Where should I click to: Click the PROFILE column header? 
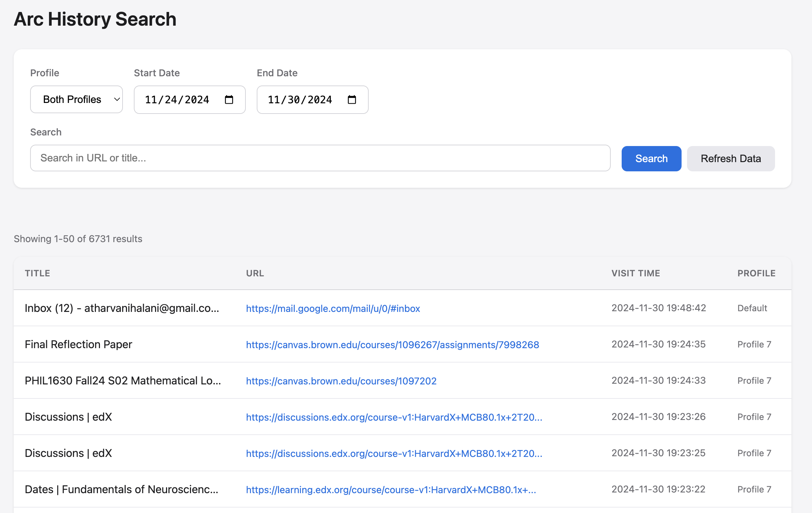click(x=756, y=273)
